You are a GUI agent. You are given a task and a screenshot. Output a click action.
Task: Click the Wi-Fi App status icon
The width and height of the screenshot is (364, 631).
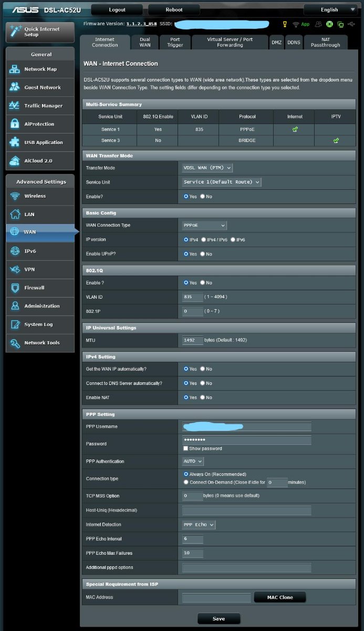point(301,24)
